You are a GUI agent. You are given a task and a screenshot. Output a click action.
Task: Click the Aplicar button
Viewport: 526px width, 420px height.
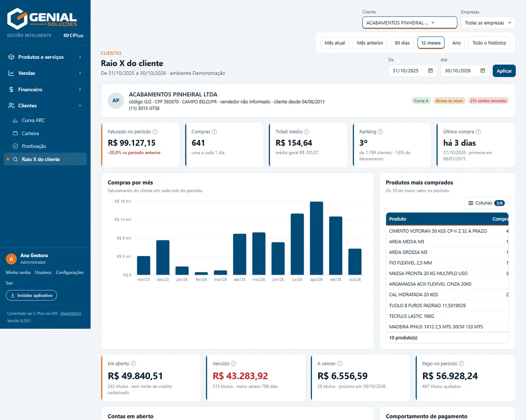(x=504, y=71)
